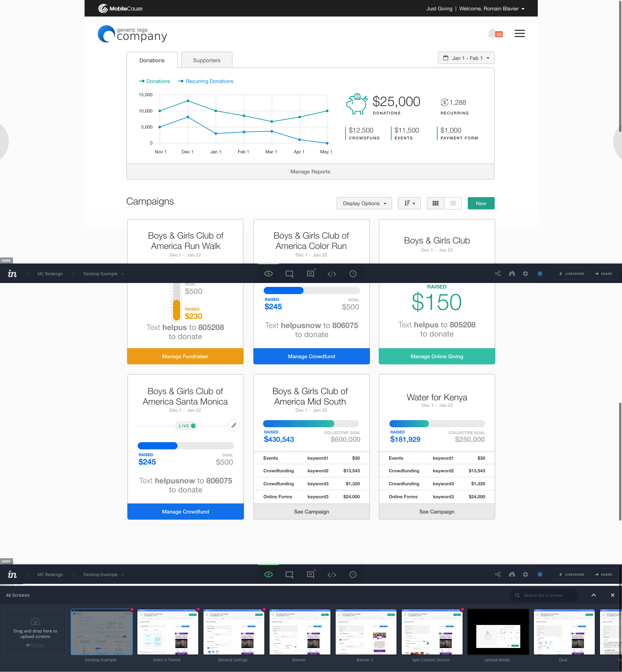
Task: Click the cloud upload icon in upper toolbar
Action: click(x=512, y=274)
